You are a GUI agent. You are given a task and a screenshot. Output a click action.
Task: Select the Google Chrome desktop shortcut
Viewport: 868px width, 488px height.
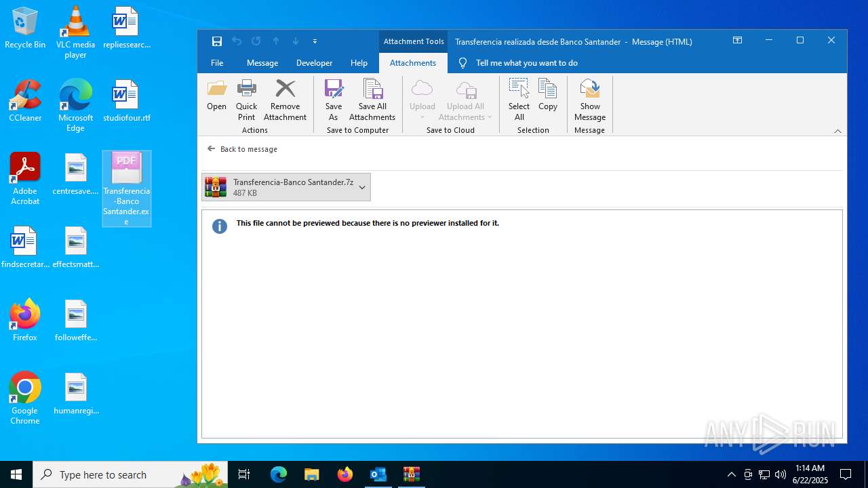point(25,399)
